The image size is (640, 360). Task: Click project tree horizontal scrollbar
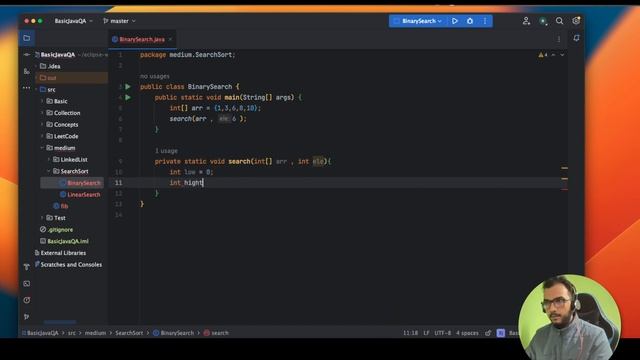point(60,322)
